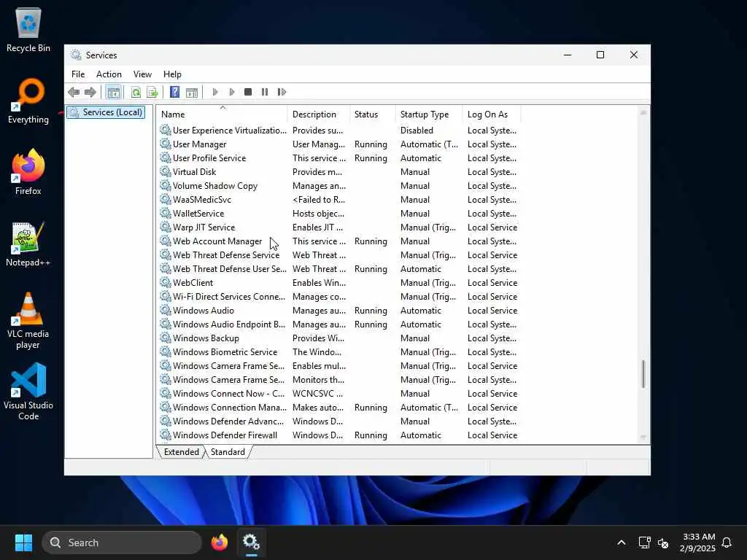Select the WalletService row
Viewport: 747px width, 560px height.
pyautogui.click(x=338, y=214)
